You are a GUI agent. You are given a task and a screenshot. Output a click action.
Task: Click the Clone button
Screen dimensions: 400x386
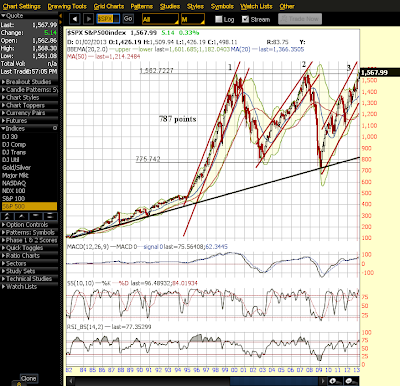29,378
